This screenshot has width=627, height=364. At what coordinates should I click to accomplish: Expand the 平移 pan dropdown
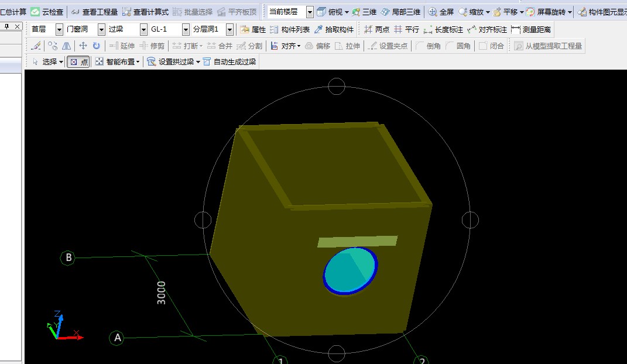click(x=522, y=12)
